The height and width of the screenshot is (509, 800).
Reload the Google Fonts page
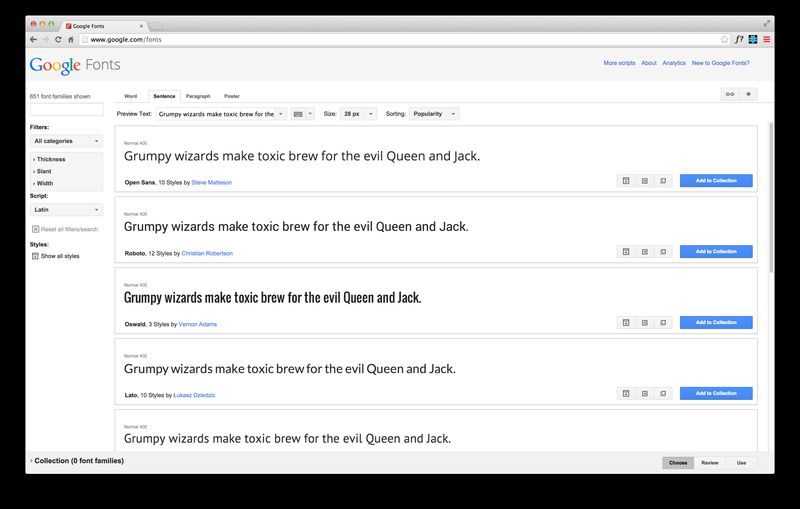coord(58,39)
